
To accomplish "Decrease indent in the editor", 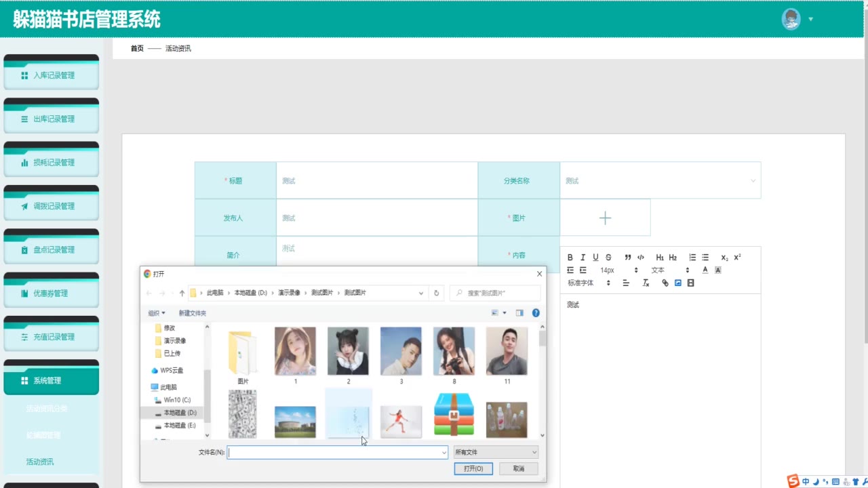I will (570, 270).
